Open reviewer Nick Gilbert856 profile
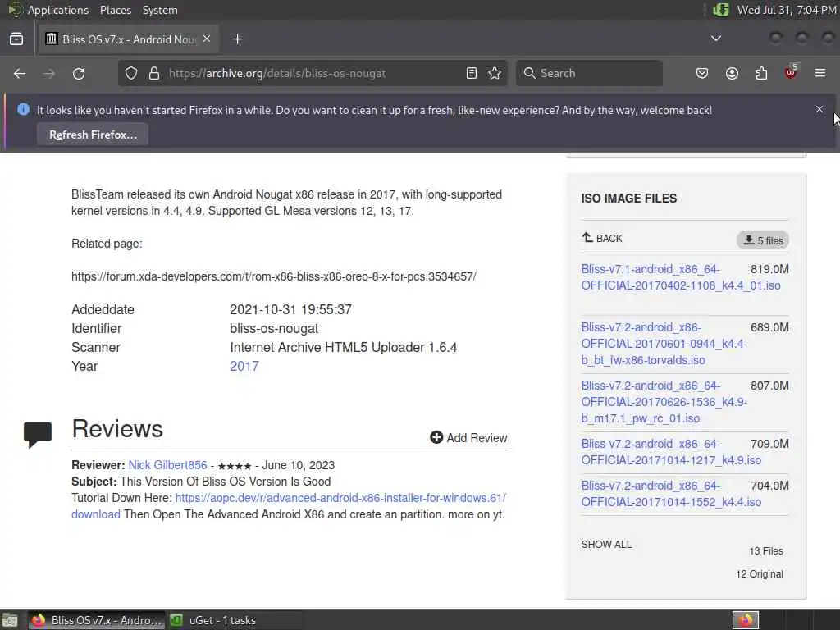Screen dimensions: 840x630 coord(167,465)
